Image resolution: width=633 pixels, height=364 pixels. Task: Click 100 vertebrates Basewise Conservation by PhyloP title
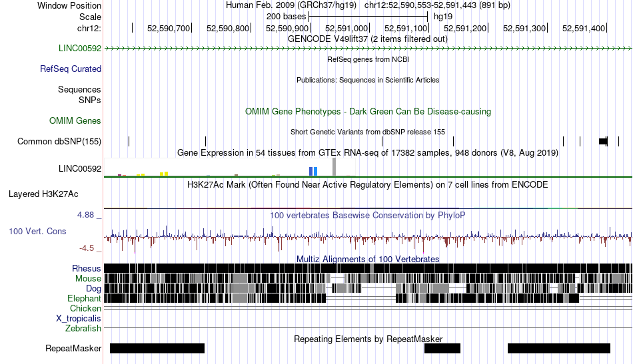click(x=368, y=215)
